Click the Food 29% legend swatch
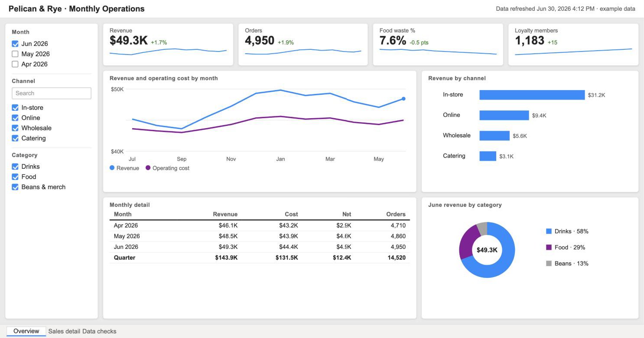Image resolution: width=644 pixels, height=338 pixels. click(x=549, y=248)
